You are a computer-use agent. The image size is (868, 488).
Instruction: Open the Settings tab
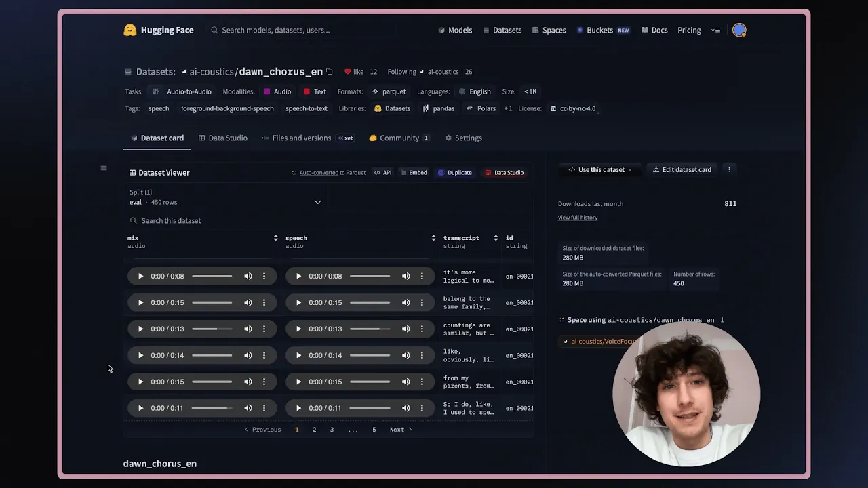click(463, 138)
